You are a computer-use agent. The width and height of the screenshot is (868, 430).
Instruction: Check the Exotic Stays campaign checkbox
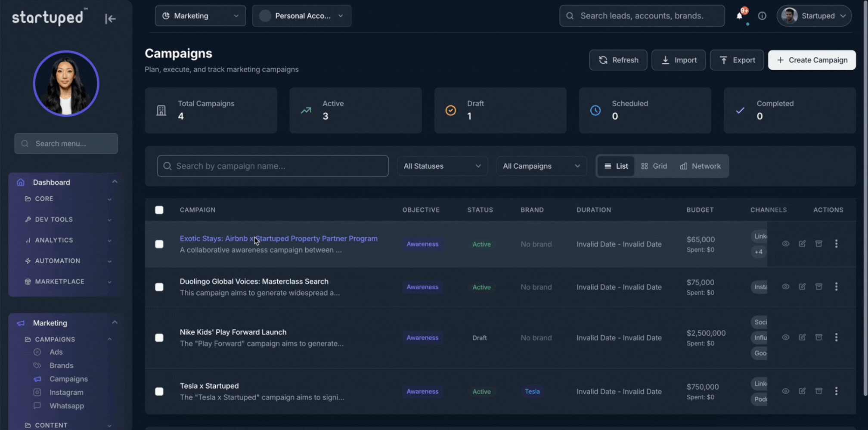[x=159, y=244]
